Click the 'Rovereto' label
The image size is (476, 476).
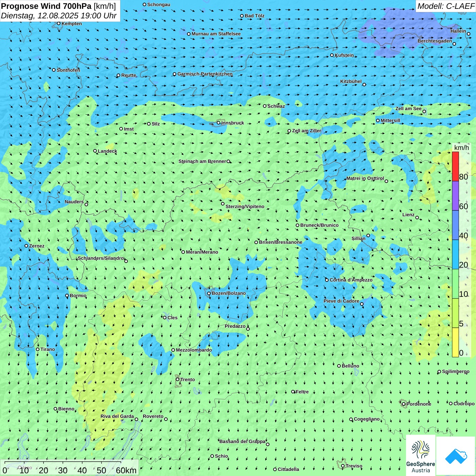coord(153,416)
